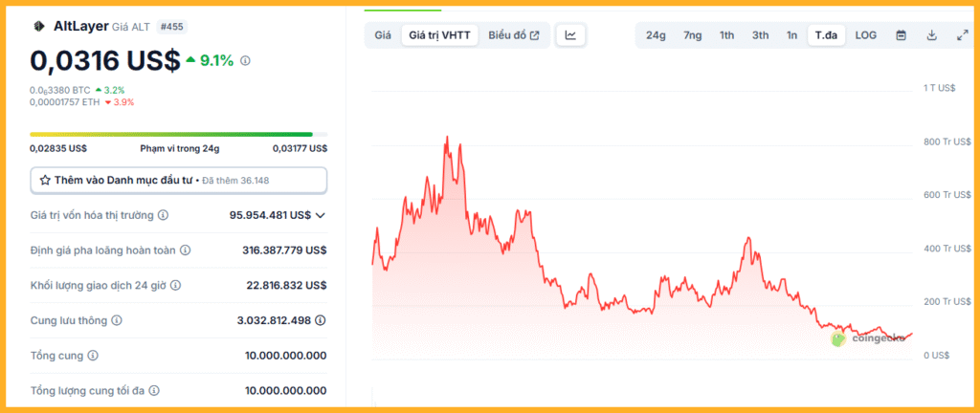
Task: Open the price change info icon next to 9.1%
Action: tap(246, 60)
